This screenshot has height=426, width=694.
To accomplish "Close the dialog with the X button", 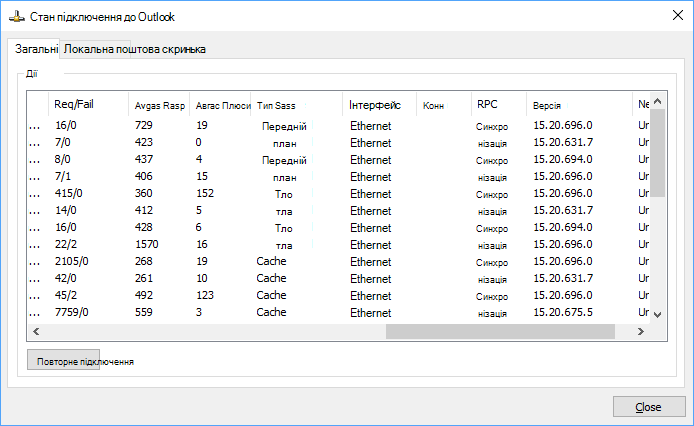I will 678,15.
